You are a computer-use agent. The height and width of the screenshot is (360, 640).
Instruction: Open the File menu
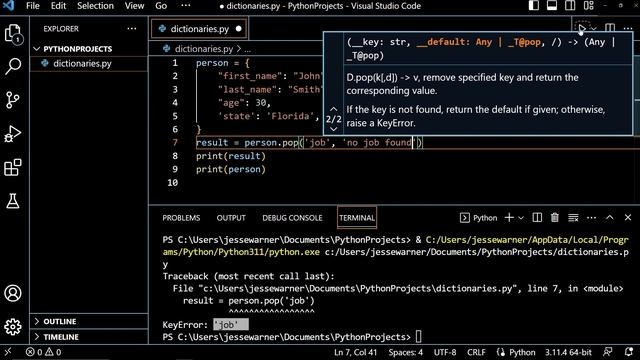[33, 6]
